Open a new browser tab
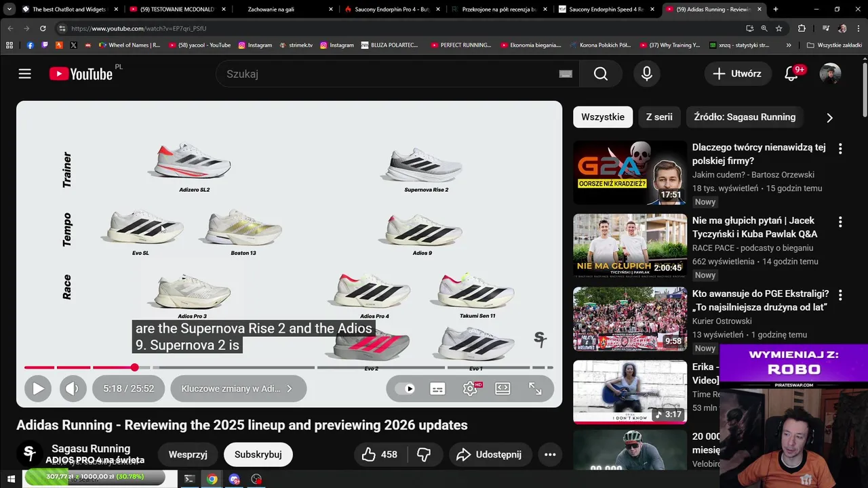The width and height of the screenshot is (868, 488). (x=776, y=9)
